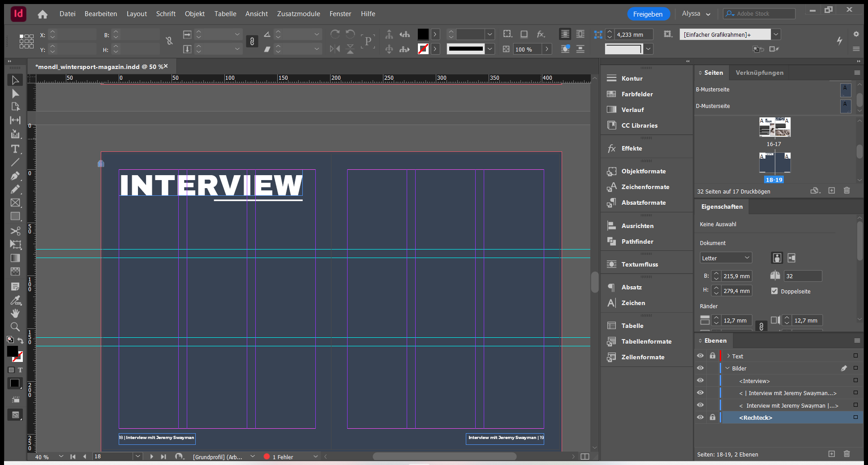868x465 pixels.
Task: Choose the Direct Selection tool
Action: pyautogui.click(x=15, y=94)
